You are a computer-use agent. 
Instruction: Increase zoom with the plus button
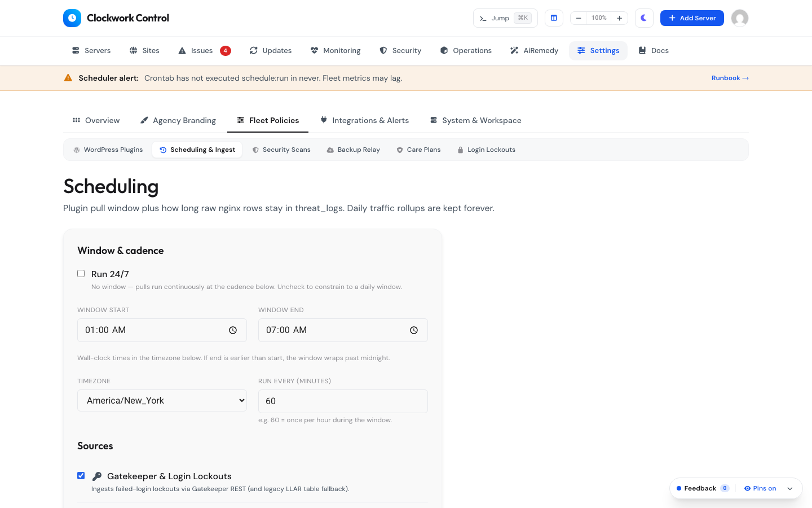[x=619, y=18]
